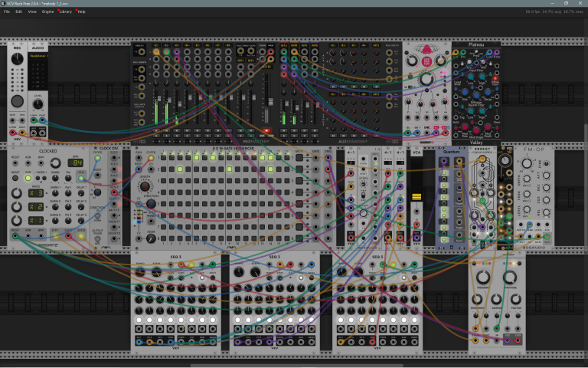The width and height of the screenshot is (588, 368).
Task: Click the large round record button on REC module
Action: 17,101
